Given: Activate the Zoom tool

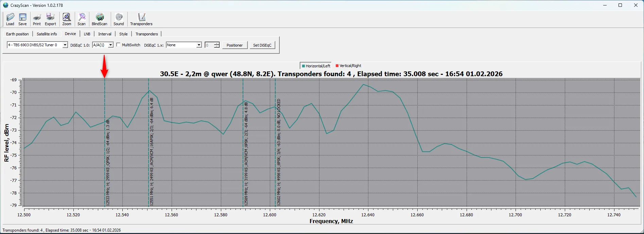Looking at the screenshot, I should click(x=67, y=19).
